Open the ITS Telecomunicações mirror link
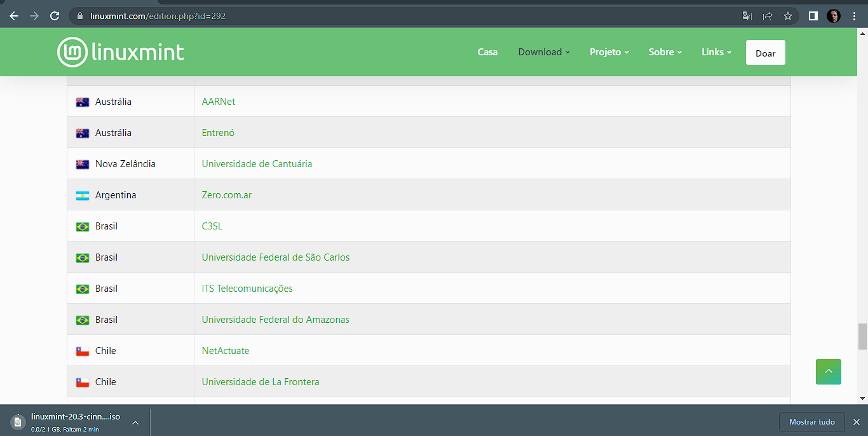868x436 pixels. pyautogui.click(x=247, y=289)
